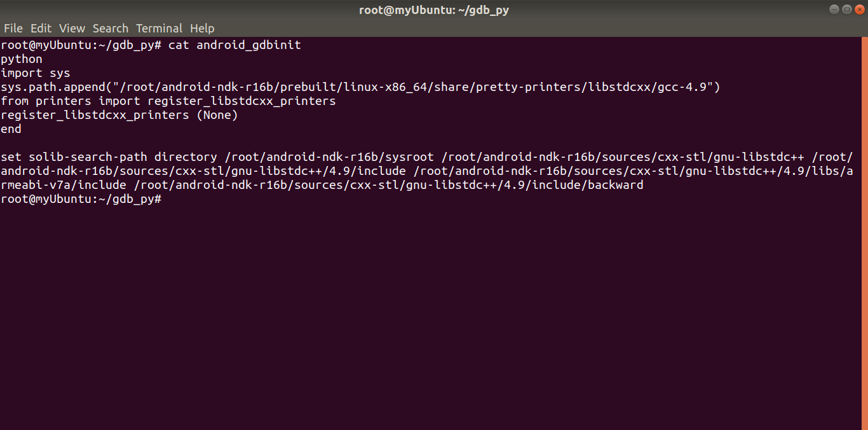Open the Help menu
The height and width of the screenshot is (430, 868).
click(x=202, y=29)
